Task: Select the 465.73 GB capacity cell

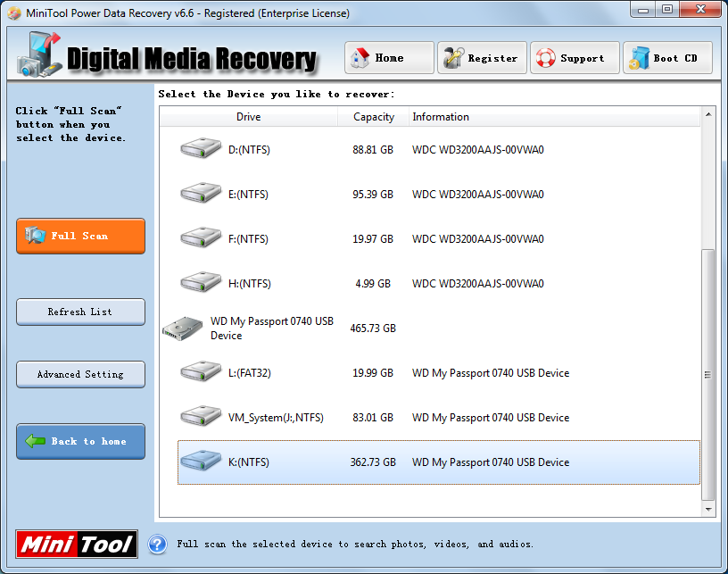Action: coord(373,328)
